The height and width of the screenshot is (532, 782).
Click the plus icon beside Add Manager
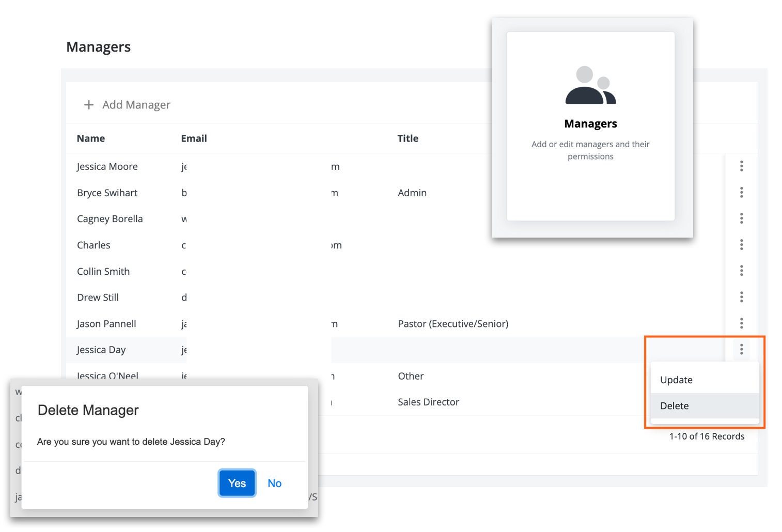pos(89,105)
